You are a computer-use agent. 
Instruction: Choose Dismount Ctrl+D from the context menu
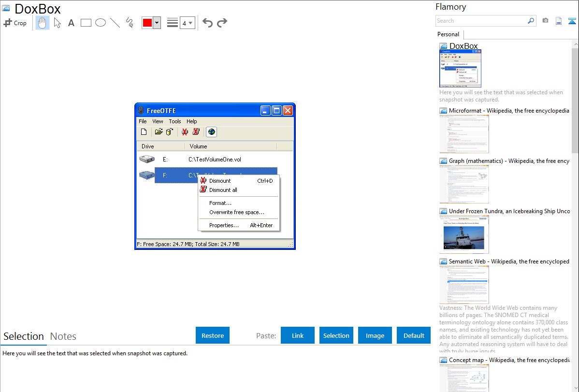[x=239, y=181]
